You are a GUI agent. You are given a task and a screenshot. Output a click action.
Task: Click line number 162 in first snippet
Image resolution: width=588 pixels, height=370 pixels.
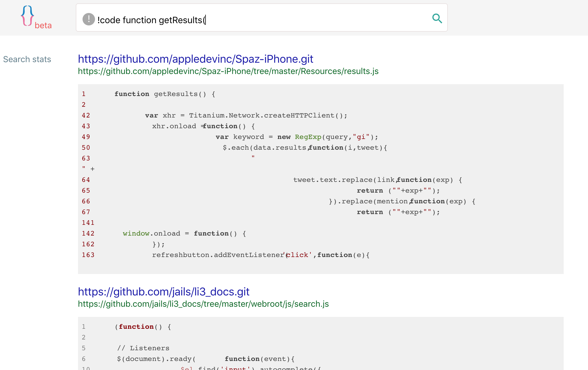[x=88, y=244]
